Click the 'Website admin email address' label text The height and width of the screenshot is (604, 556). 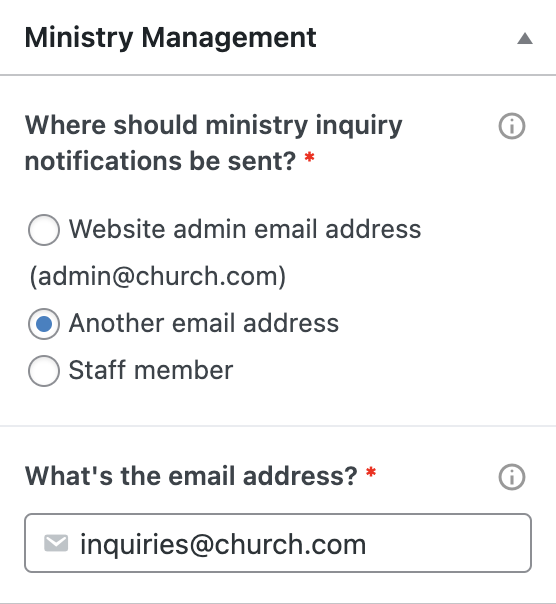pyautogui.click(x=245, y=229)
